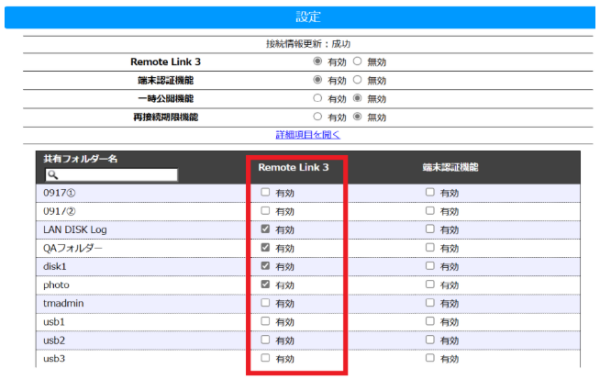This screenshot has height=391, width=600.
Task: Enable Remote Link 3 for usb2
Action: [265, 339]
